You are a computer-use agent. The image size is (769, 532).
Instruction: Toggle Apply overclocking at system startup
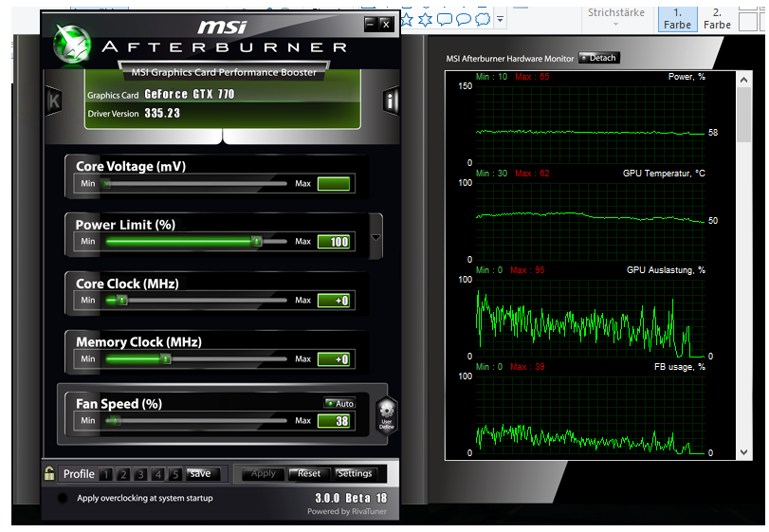point(63,498)
